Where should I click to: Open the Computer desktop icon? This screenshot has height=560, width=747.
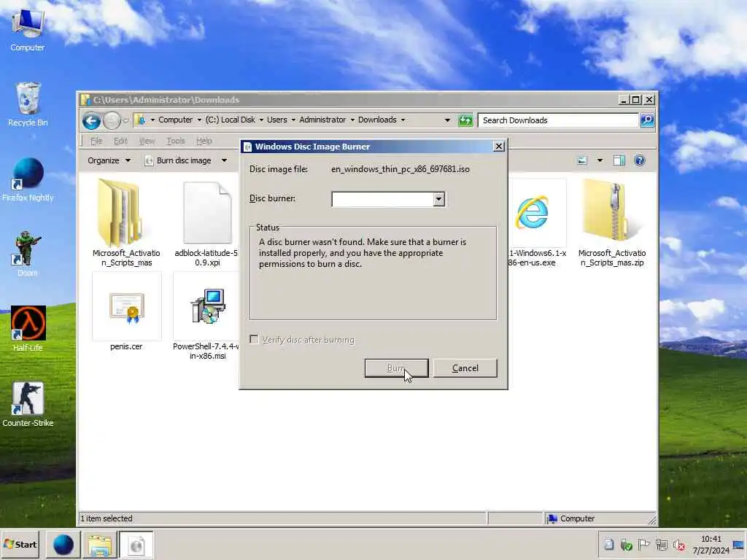(28, 29)
